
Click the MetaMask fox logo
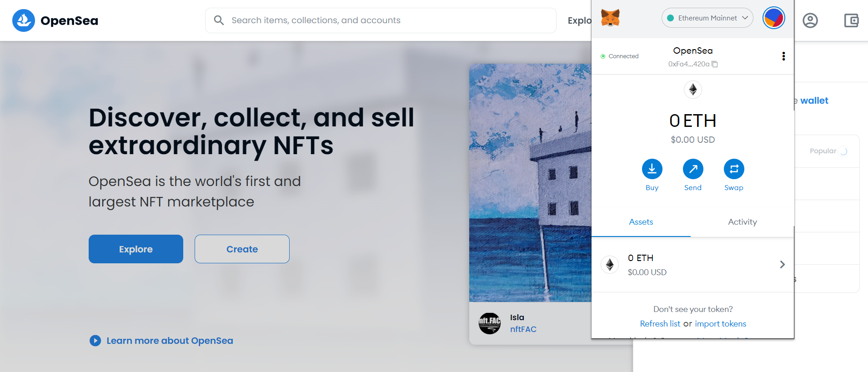pyautogui.click(x=610, y=18)
